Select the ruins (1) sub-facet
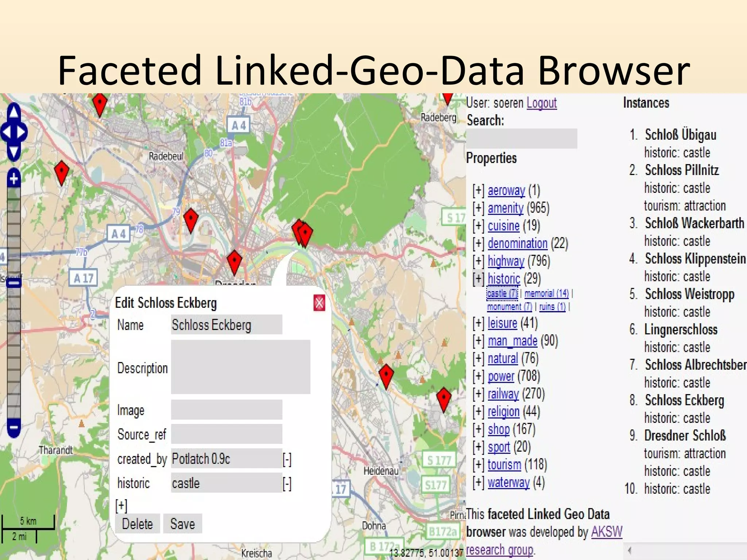 (552, 307)
